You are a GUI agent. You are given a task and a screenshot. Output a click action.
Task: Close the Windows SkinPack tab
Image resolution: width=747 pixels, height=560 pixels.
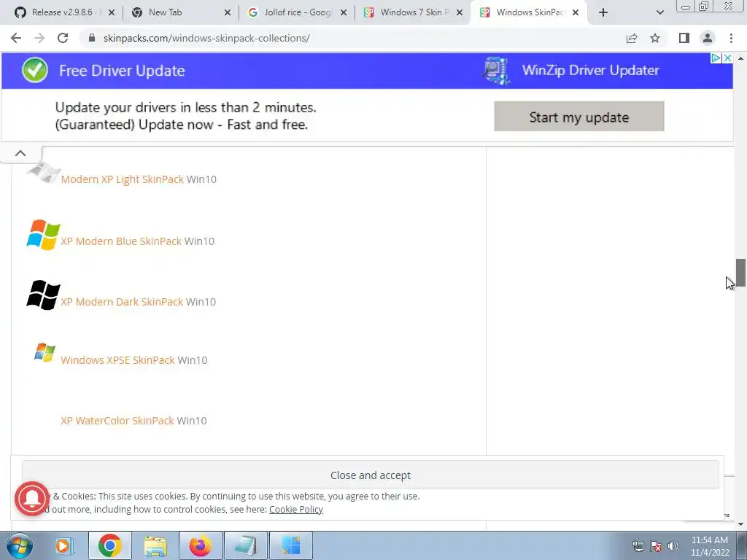tap(576, 12)
